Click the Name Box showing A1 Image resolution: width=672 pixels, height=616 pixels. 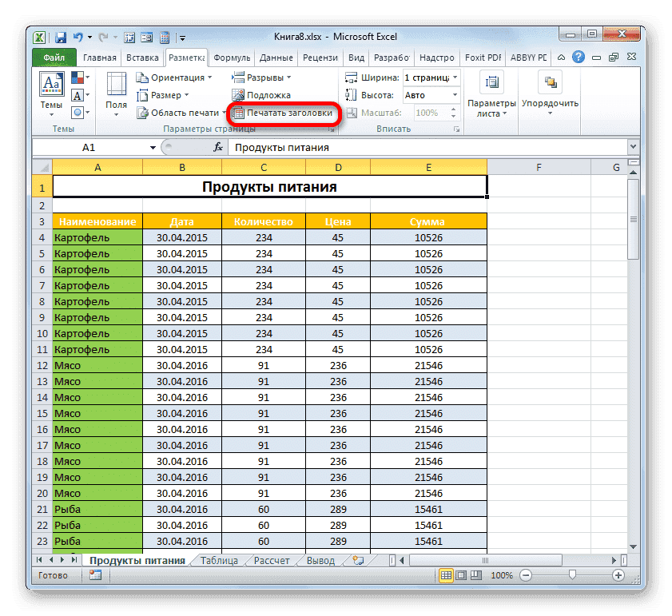point(88,146)
